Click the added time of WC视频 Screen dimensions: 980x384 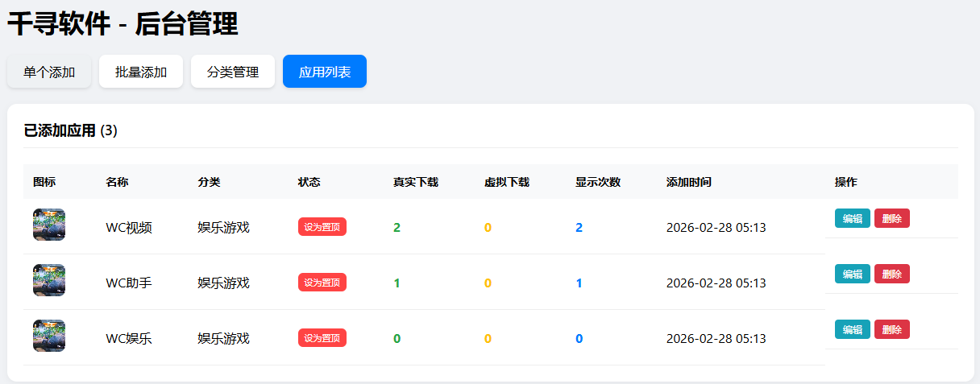(x=716, y=227)
